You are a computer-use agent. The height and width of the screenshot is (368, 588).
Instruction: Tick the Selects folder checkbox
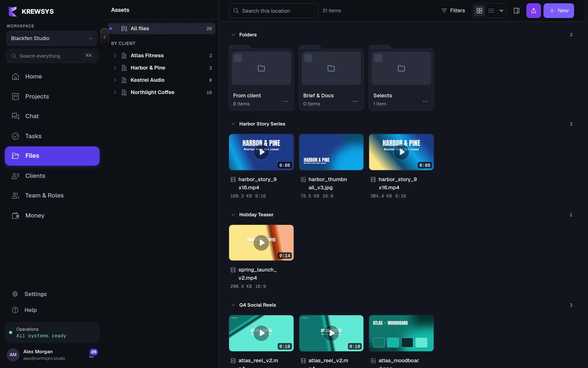[378, 58]
